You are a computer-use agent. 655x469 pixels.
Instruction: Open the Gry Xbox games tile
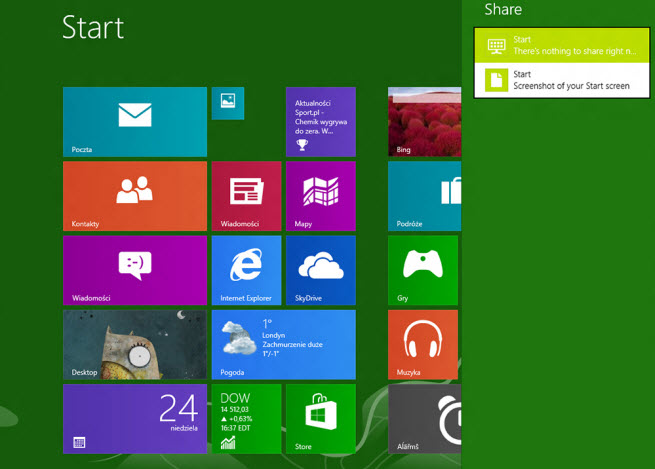423,271
